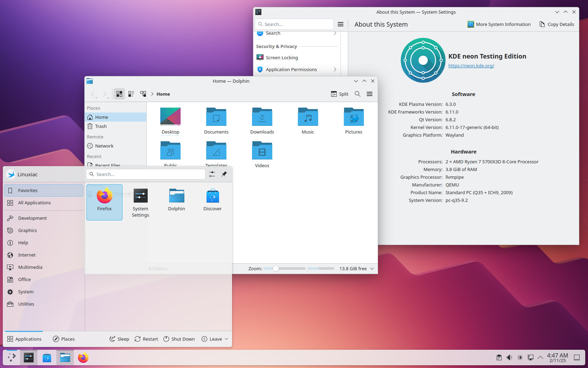Open the Development category
This screenshot has width=588, height=368.
tap(44, 218)
